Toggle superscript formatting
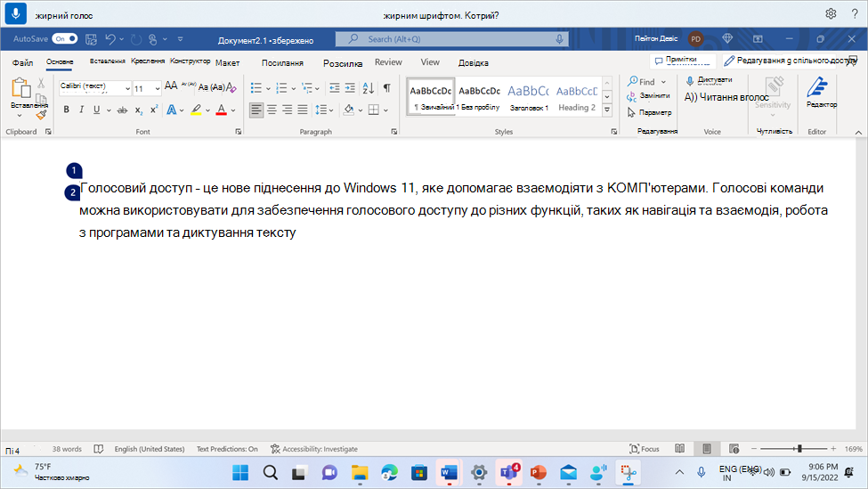The image size is (868, 489). [154, 110]
